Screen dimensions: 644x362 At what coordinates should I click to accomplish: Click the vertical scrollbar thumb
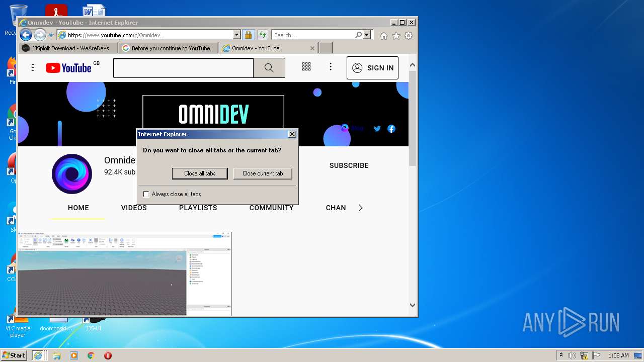pyautogui.click(x=413, y=118)
